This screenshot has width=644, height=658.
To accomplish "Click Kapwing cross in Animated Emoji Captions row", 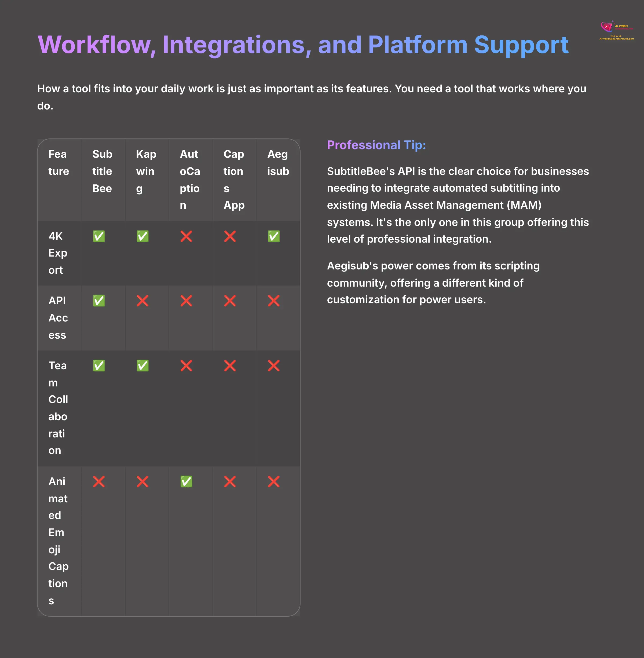I will point(142,481).
